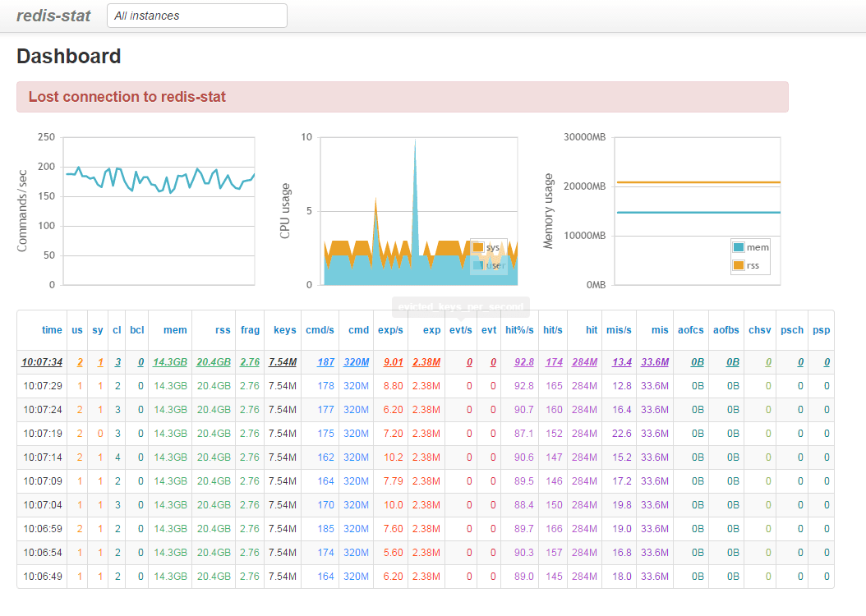This screenshot has width=866, height=616.
Task: Click the hit%/s column header
Action: point(519,330)
